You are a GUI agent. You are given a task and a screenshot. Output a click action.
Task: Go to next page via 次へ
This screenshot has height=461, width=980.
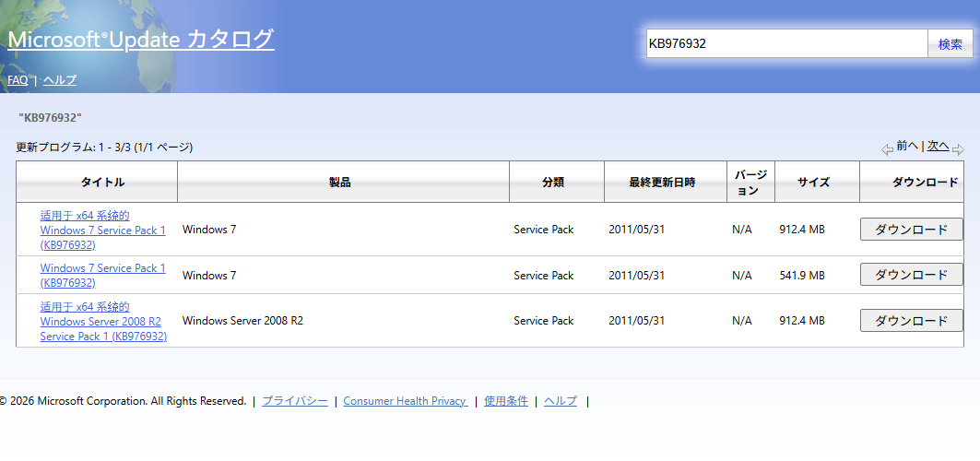pyautogui.click(x=939, y=146)
